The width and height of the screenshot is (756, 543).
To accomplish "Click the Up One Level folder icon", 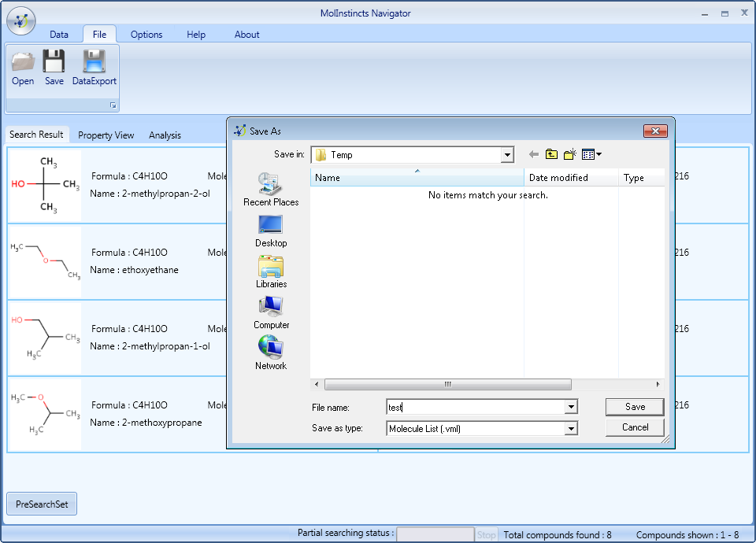I will [551, 154].
